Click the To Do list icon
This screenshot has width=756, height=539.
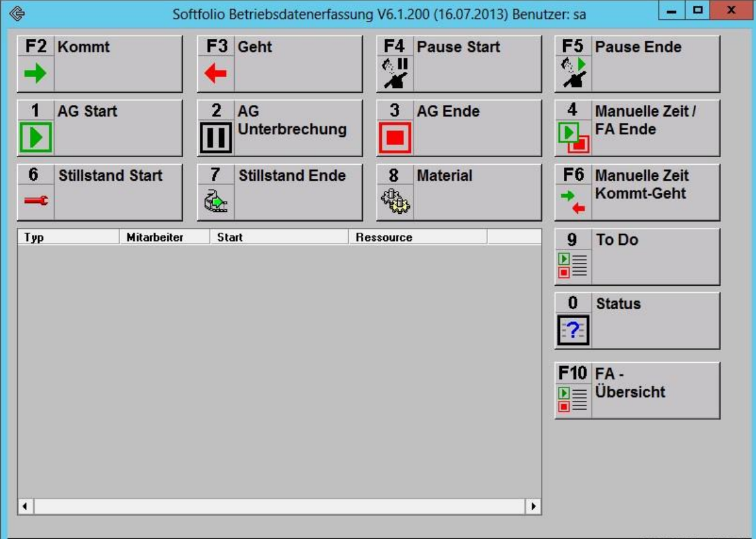(573, 266)
